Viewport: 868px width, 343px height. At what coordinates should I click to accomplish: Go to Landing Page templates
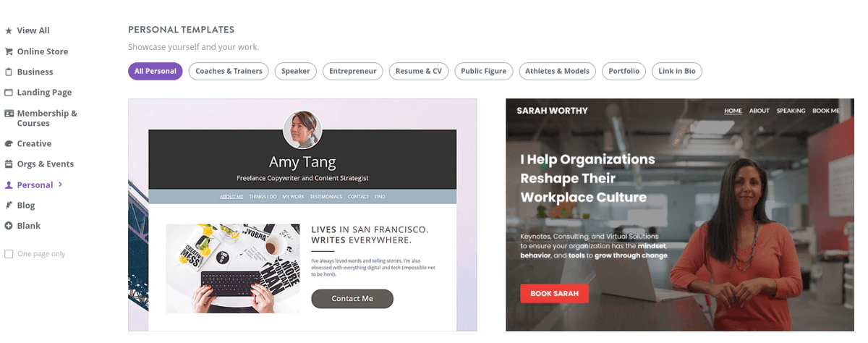click(44, 92)
